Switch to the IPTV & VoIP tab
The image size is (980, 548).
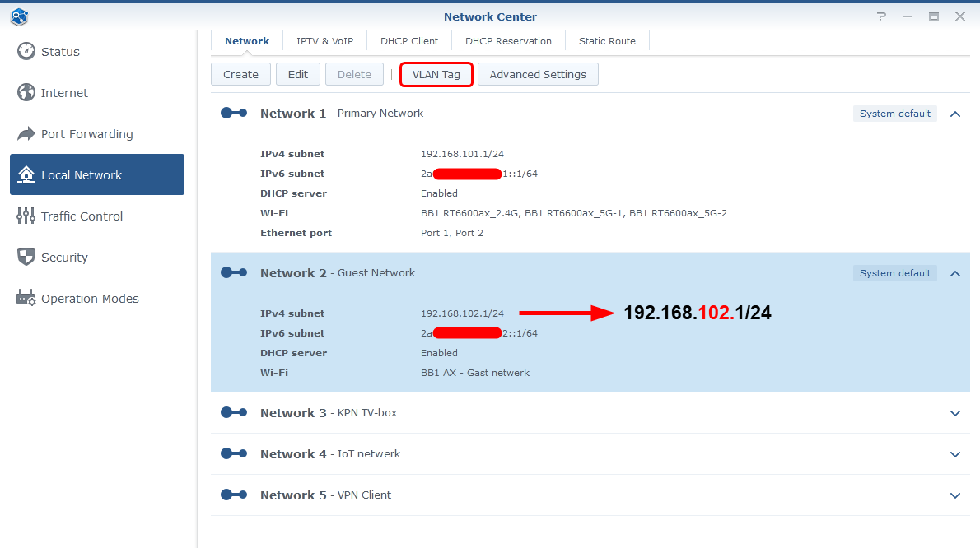(x=325, y=41)
